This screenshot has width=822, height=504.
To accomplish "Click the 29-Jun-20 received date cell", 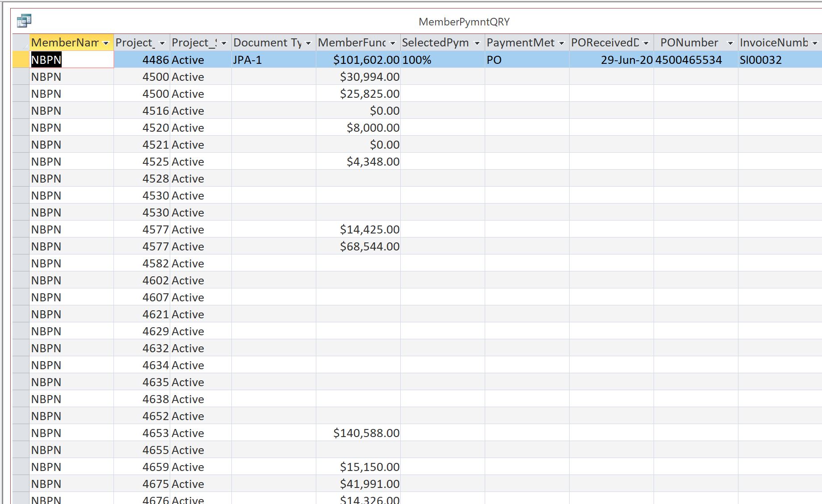I will pos(612,60).
